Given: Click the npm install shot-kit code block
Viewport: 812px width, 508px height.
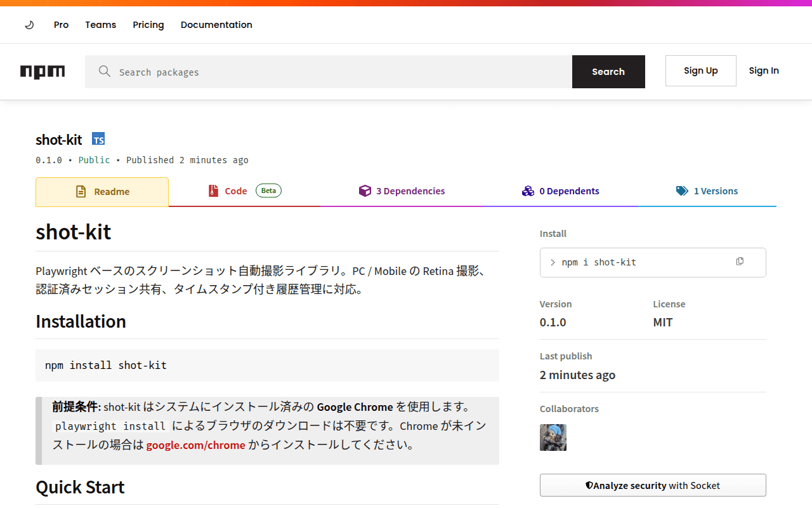Looking at the screenshot, I should (x=267, y=365).
